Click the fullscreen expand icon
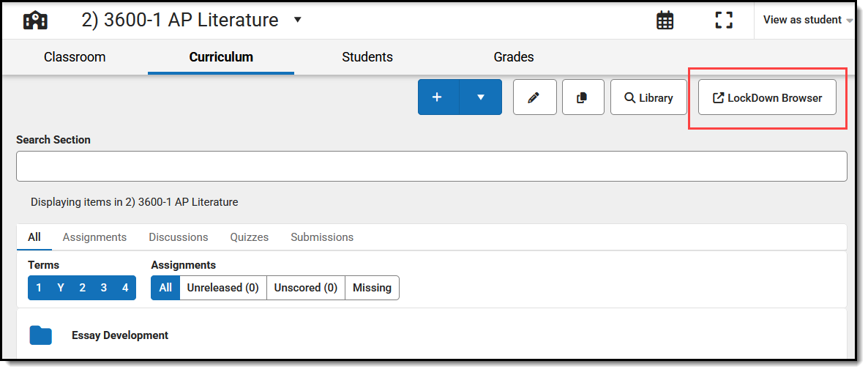Screen dimensions: 868x372 (x=723, y=20)
